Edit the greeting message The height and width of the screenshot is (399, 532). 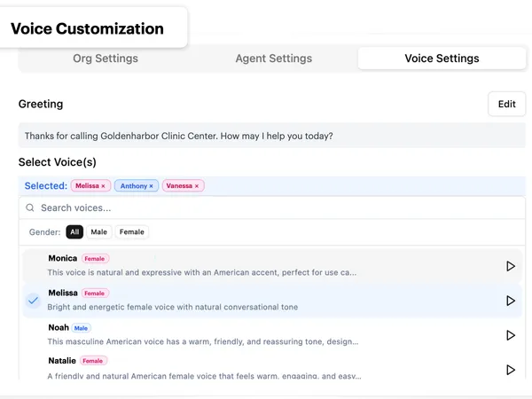coord(506,104)
